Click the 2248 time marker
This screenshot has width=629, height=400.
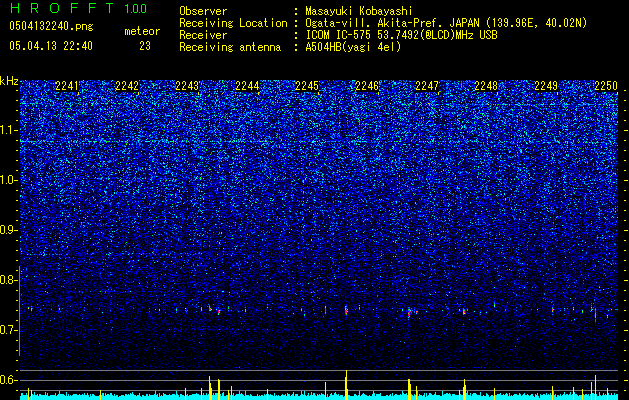point(486,86)
